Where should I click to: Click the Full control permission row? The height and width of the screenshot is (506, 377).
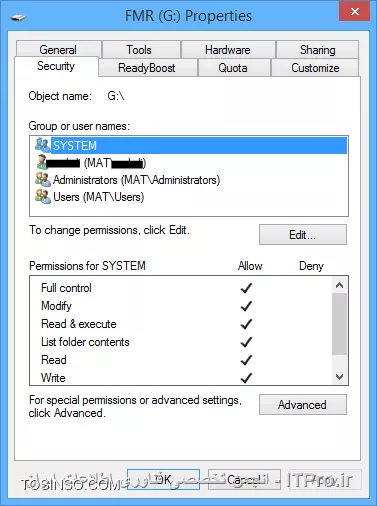(181, 288)
